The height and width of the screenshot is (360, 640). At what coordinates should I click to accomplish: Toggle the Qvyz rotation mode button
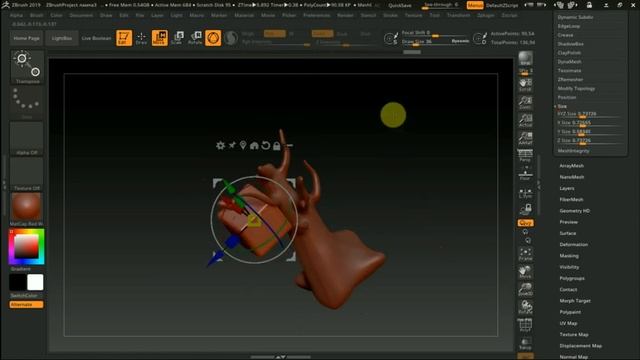click(x=525, y=223)
